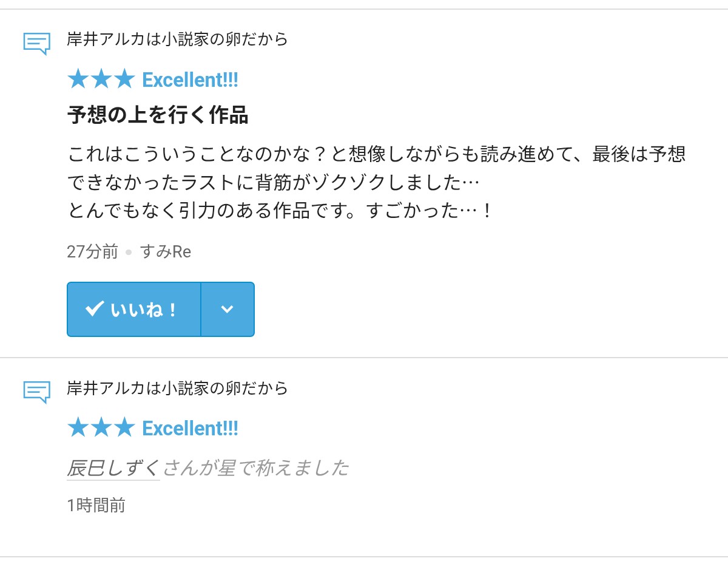Click the comment bubble icon beside すみRe's review
Image resolution: width=728 pixels, height=561 pixels.
tap(36, 43)
